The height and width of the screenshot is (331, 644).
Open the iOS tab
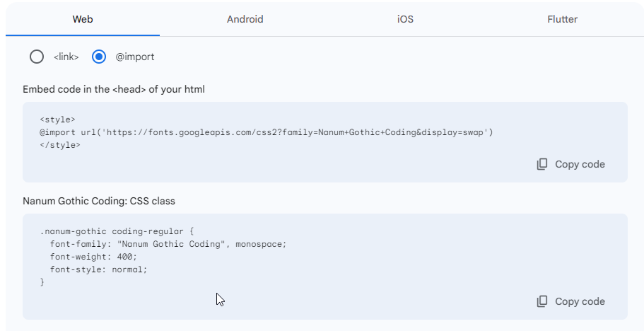pyautogui.click(x=405, y=19)
